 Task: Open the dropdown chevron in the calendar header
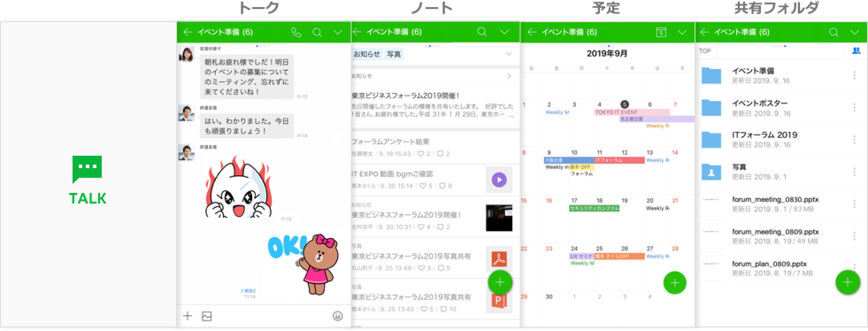click(682, 32)
